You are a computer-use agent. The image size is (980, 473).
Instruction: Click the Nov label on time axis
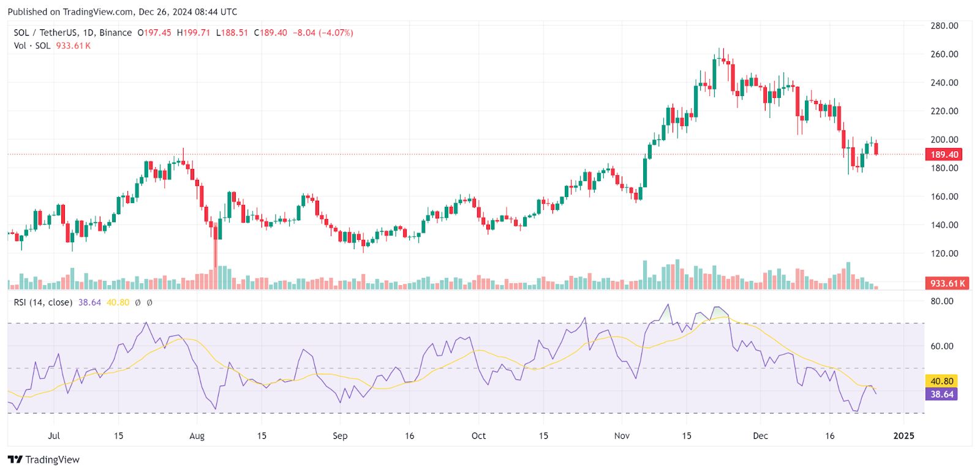pos(622,436)
